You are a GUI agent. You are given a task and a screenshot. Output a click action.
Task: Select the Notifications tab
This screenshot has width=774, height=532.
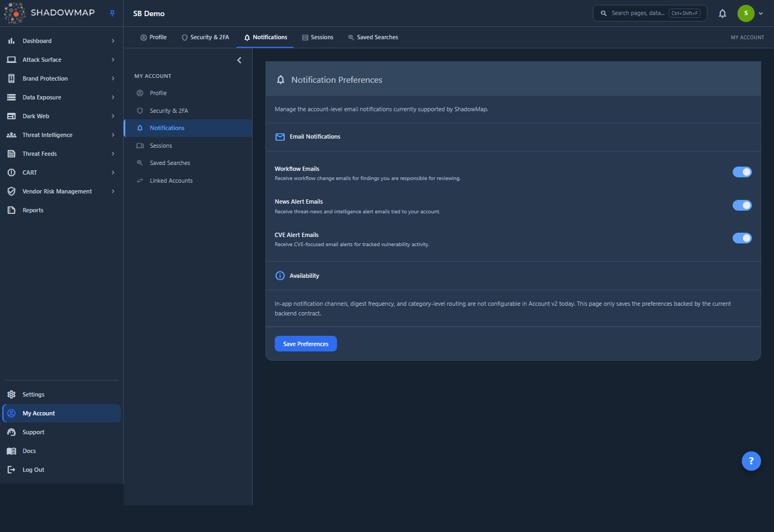(x=266, y=37)
